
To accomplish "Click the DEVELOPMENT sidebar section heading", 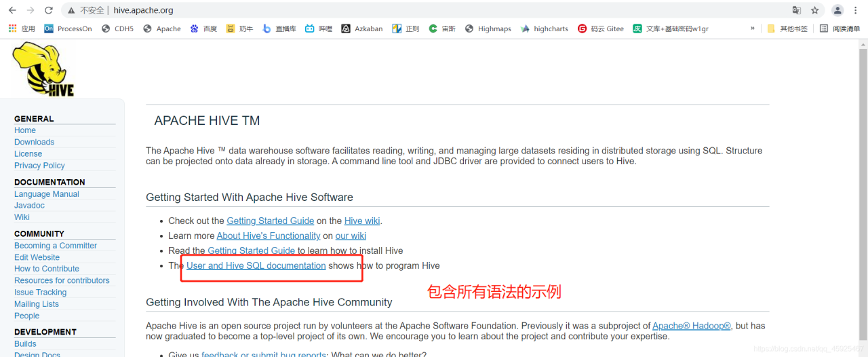I will click(x=45, y=332).
